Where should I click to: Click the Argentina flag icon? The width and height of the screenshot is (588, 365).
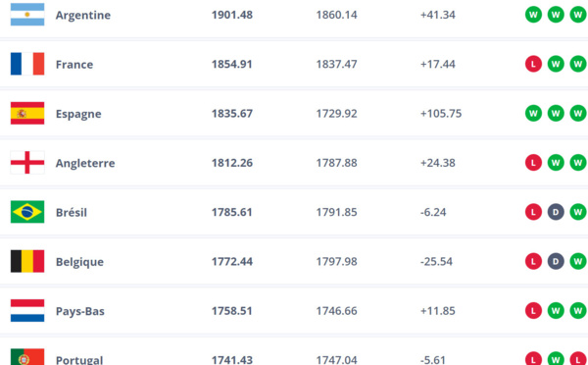click(x=27, y=15)
